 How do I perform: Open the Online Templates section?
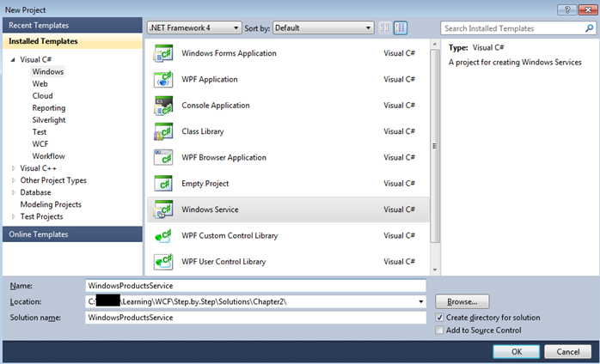pyautogui.click(x=70, y=234)
